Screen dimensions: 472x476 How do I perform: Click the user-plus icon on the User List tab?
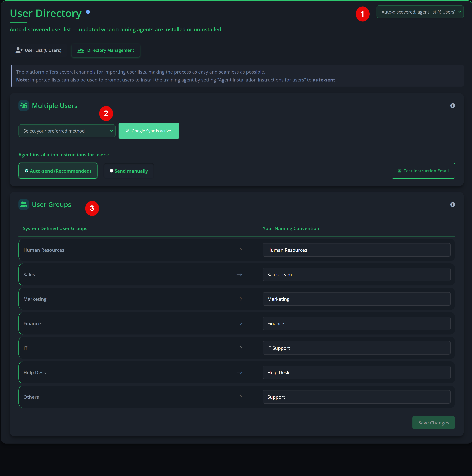click(19, 50)
